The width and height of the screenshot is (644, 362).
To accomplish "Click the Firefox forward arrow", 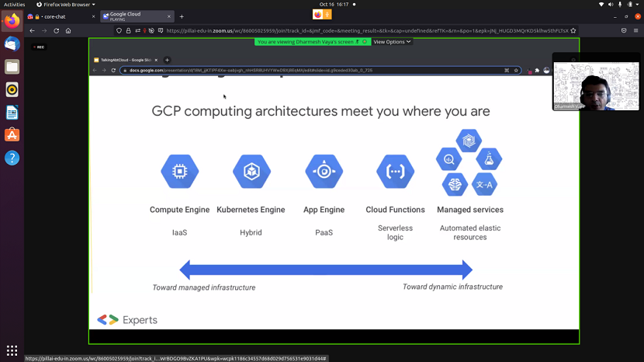I will click(x=44, y=30).
